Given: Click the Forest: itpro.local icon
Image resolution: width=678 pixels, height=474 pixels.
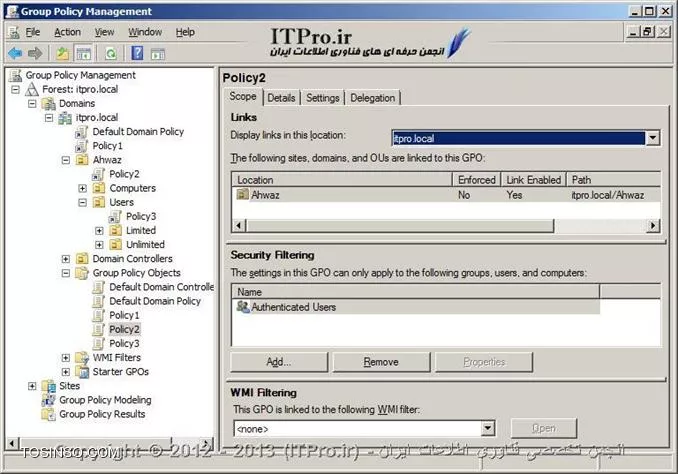Looking at the screenshot, I should pos(32,89).
